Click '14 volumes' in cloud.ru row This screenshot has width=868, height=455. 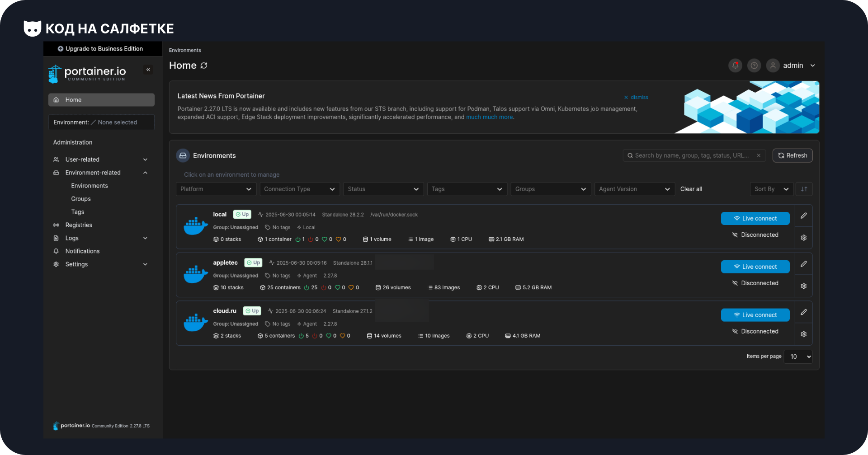pos(384,336)
